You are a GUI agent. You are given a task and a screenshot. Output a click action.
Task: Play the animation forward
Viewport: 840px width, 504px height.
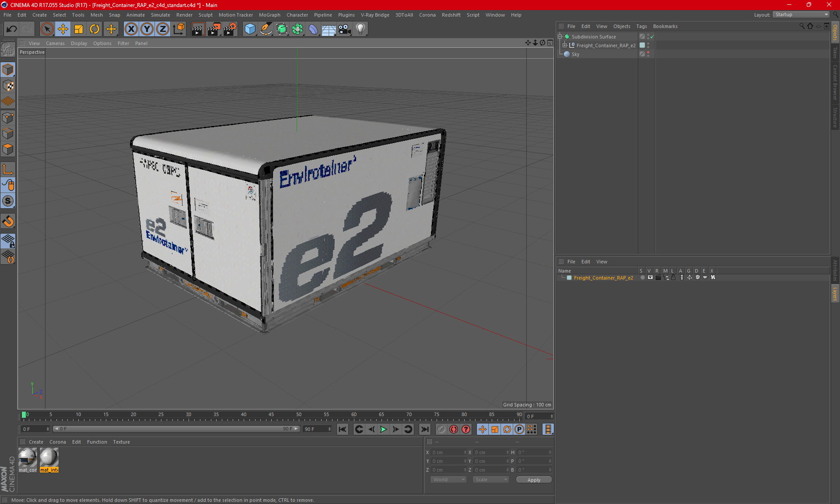click(383, 429)
